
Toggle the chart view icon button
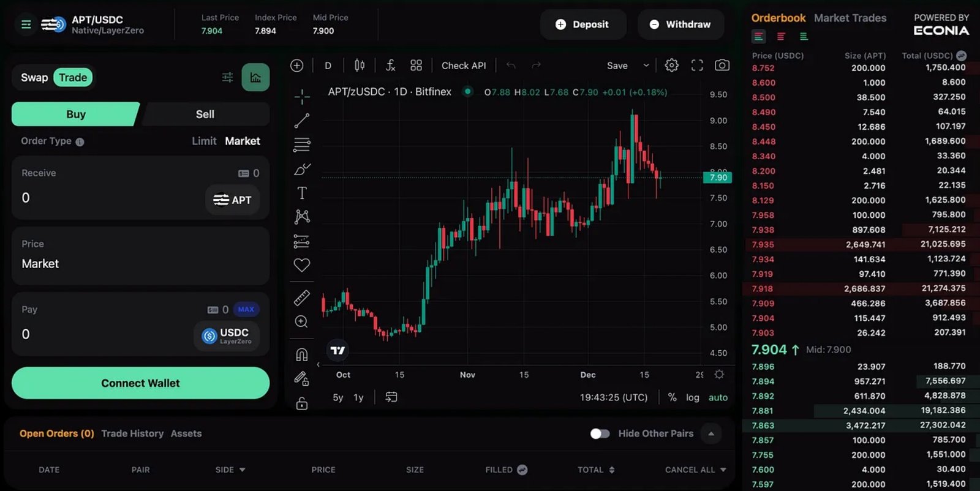click(x=255, y=77)
